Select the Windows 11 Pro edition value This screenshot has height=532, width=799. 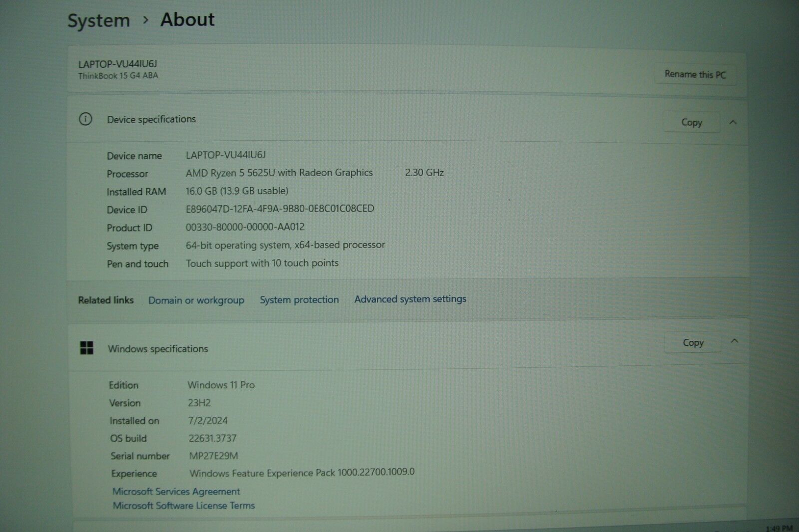pos(221,385)
